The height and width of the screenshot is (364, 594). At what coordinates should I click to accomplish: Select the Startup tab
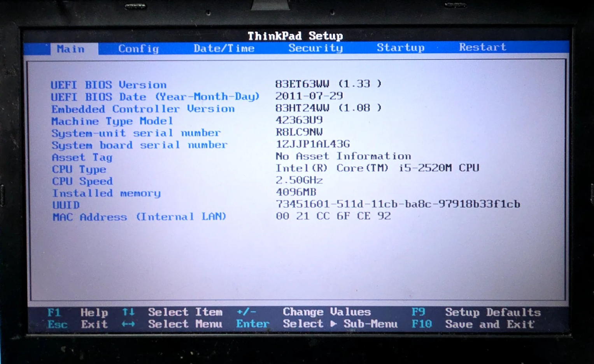[x=401, y=47]
